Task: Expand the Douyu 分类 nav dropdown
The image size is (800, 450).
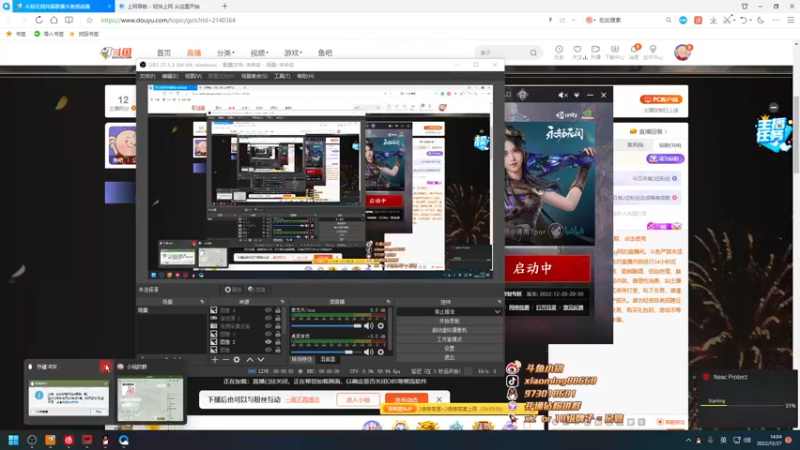Action: [x=226, y=53]
